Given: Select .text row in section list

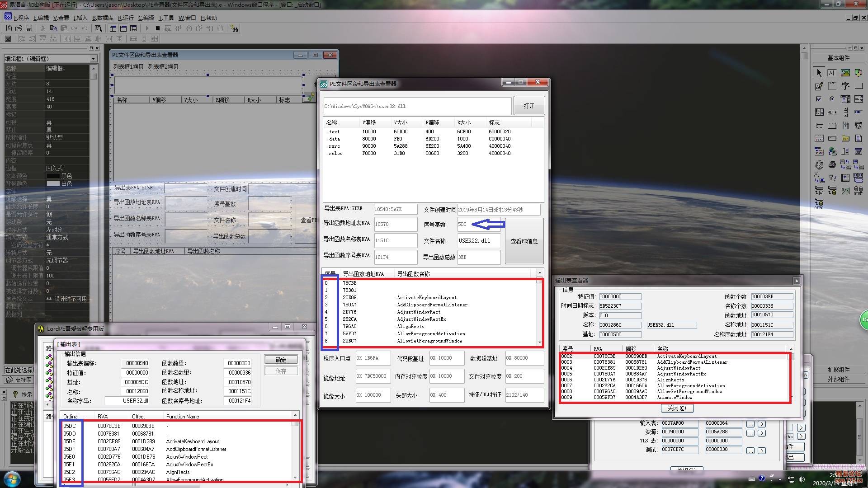Looking at the screenshot, I should point(433,131).
